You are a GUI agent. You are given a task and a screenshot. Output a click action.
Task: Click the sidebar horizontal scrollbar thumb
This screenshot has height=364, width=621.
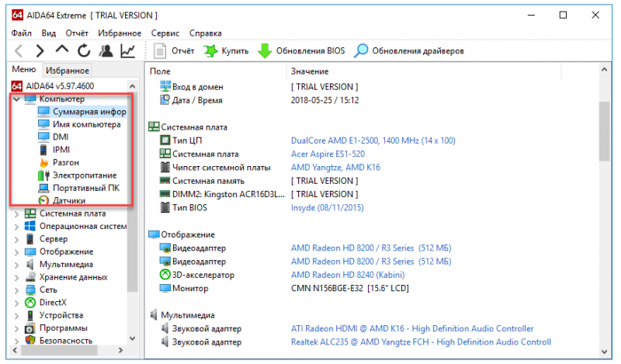click(x=60, y=350)
